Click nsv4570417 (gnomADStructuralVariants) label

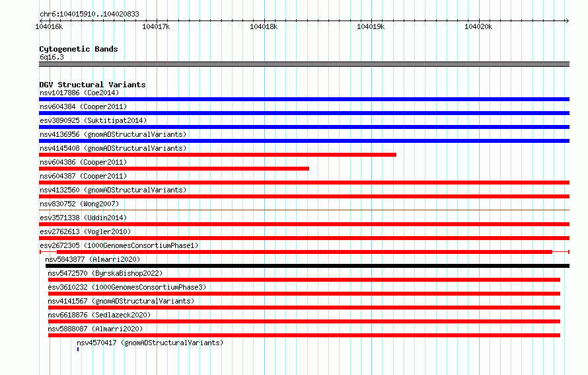point(150,343)
